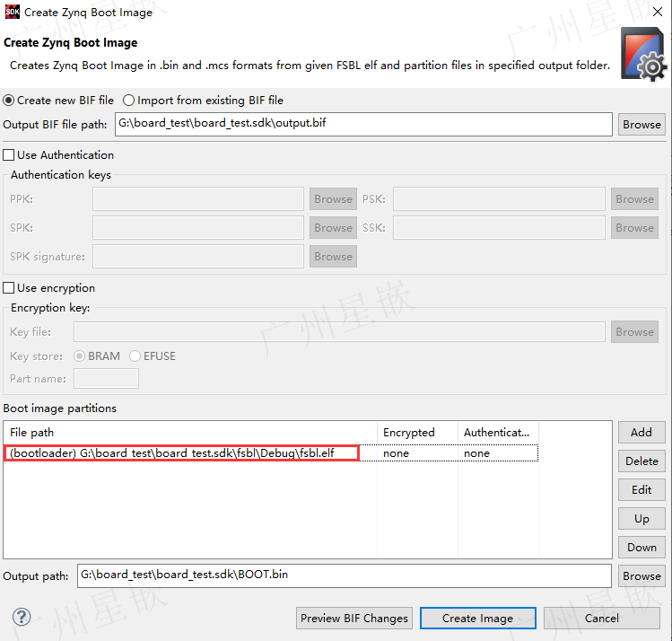Click the Authenticat... column header
Image resolution: width=672 pixels, height=641 pixels.
pos(498,432)
